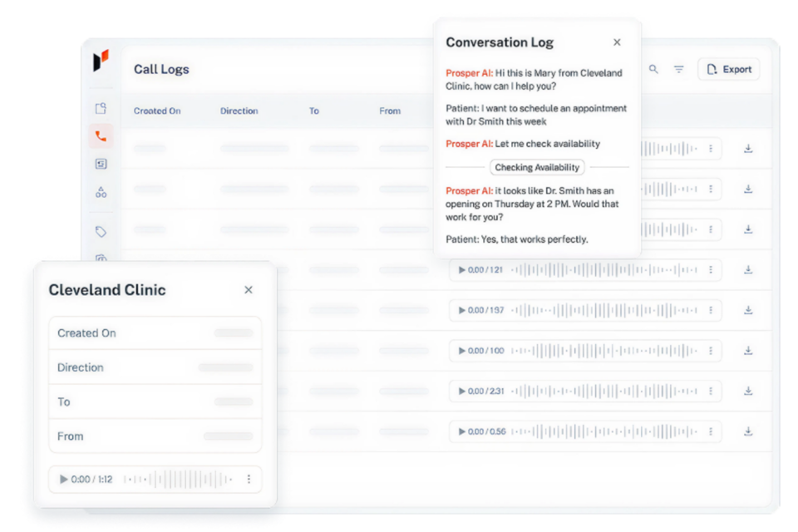Sort by the Created On column header
This screenshot has height=532, width=798.
(157, 111)
